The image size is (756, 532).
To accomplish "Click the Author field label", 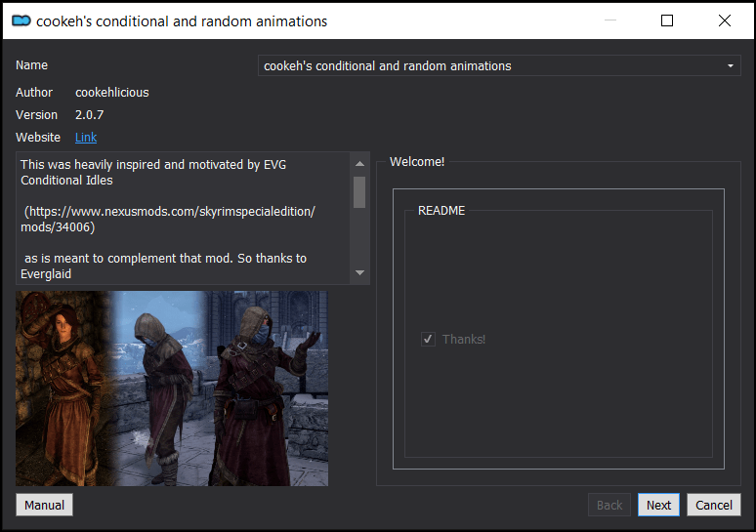I will pos(34,93).
